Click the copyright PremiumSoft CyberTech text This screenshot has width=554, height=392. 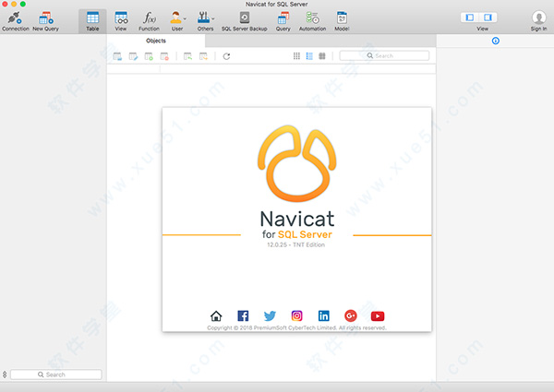(x=295, y=327)
